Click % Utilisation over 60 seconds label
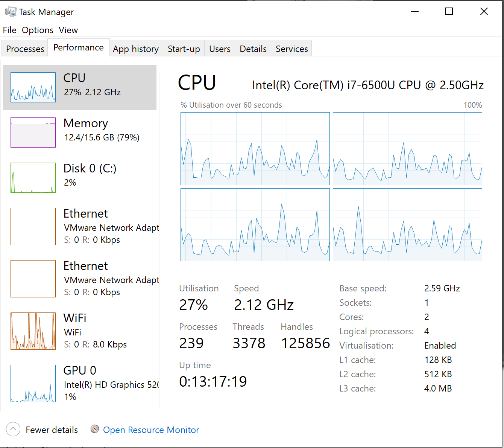The height and width of the screenshot is (448, 504). click(x=231, y=105)
